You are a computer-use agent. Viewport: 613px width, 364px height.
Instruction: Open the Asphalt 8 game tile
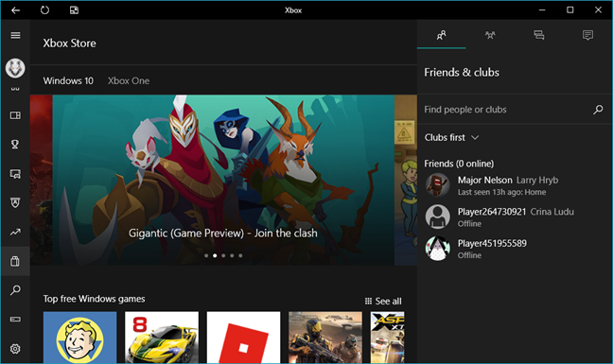coord(162,338)
